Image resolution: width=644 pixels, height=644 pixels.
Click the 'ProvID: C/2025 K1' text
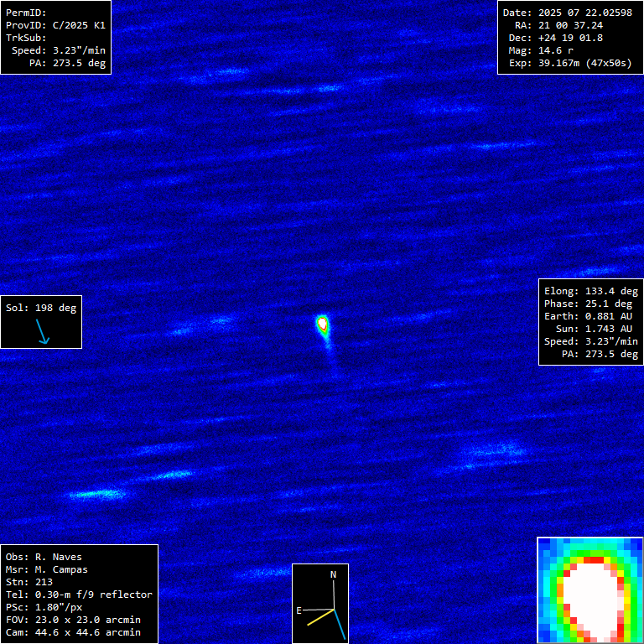55,25
